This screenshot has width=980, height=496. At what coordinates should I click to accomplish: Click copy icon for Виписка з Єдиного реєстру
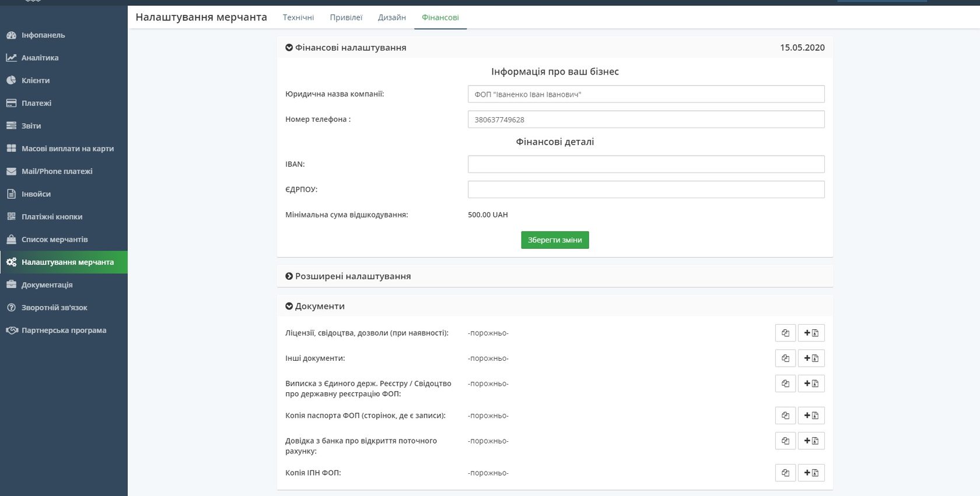[x=785, y=384]
